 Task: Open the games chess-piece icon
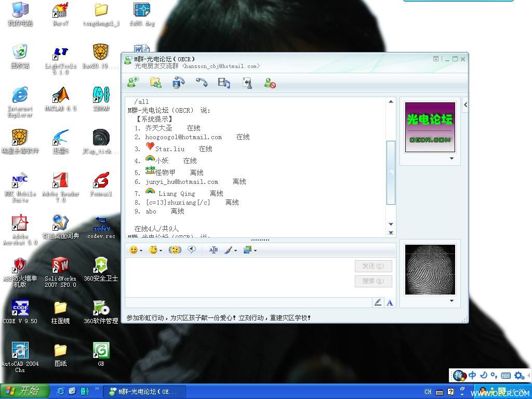point(247,83)
